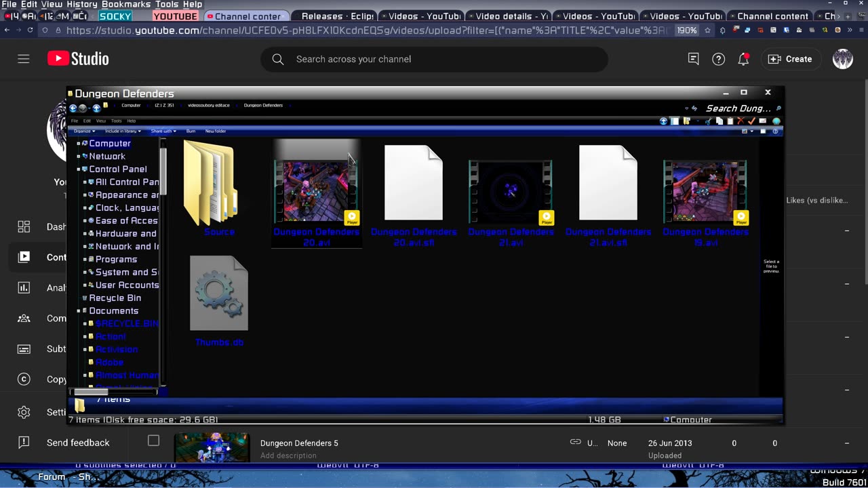Open the Analytics sidebar icon
Image resolution: width=868 pixels, height=488 pixels.
click(x=24, y=287)
